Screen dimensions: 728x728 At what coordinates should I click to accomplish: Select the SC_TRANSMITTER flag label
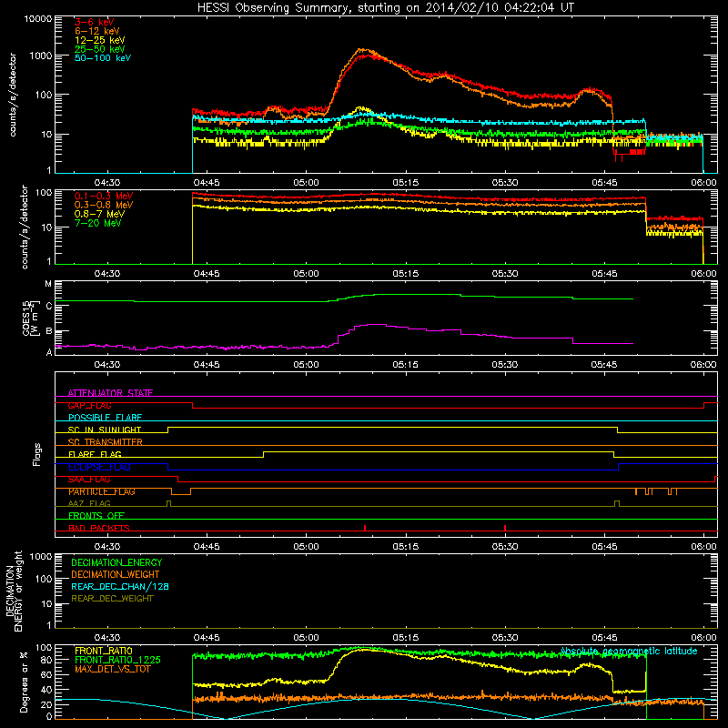tap(106, 442)
